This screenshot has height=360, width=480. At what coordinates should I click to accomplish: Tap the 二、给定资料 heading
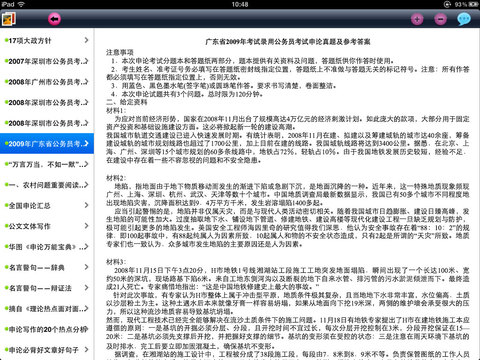pos(126,102)
